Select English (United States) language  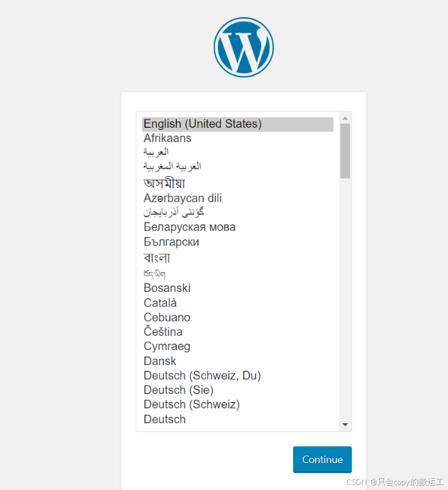click(x=237, y=124)
